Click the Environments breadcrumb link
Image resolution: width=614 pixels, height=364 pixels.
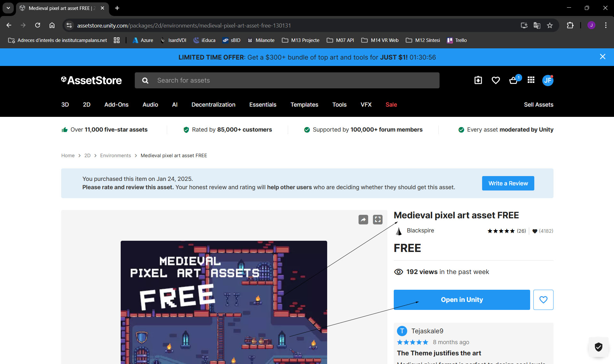[115, 156]
